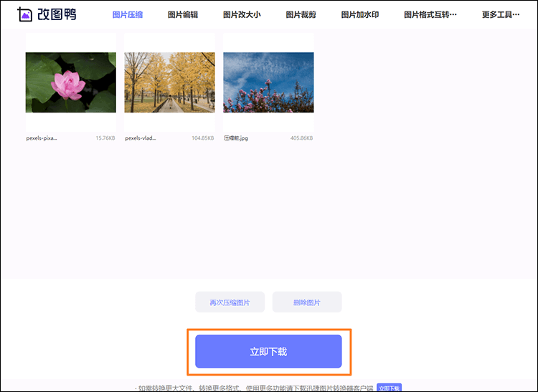Open the 图片加水印 tab
The image size is (538, 392).
(359, 14)
